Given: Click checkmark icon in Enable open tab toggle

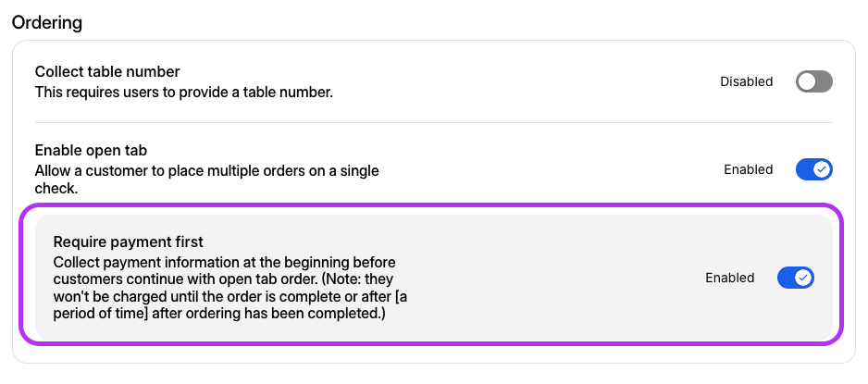Looking at the screenshot, I should pos(822,169).
